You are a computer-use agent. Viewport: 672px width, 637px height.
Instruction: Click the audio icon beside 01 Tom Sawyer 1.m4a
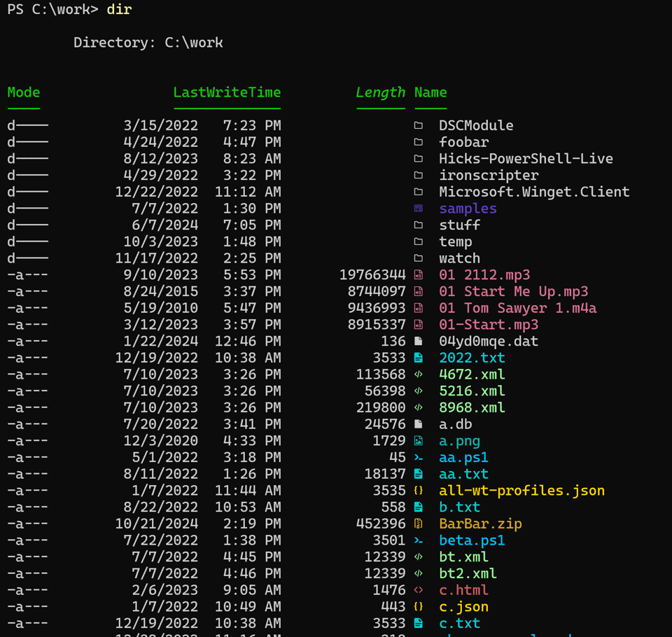419,308
